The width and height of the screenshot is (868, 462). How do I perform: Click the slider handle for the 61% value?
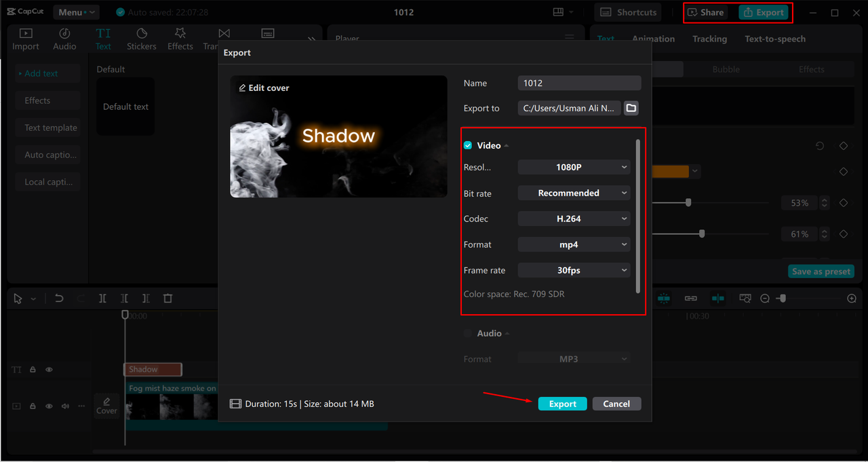[x=702, y=234]
